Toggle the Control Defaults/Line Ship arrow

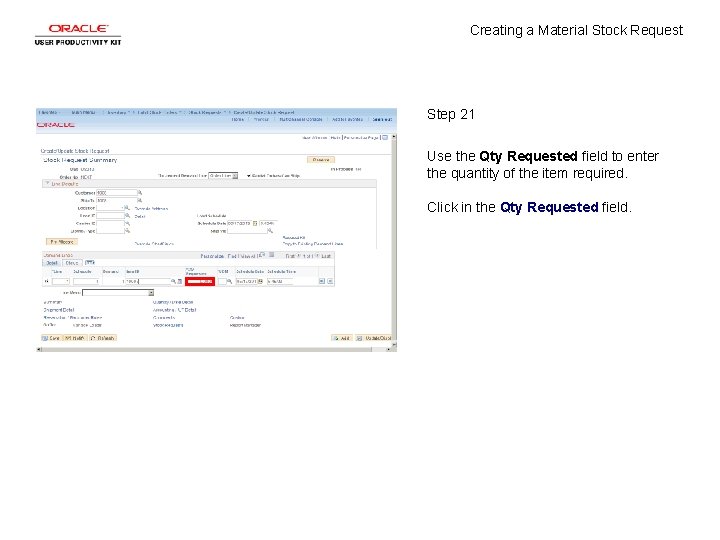(248, 176)
